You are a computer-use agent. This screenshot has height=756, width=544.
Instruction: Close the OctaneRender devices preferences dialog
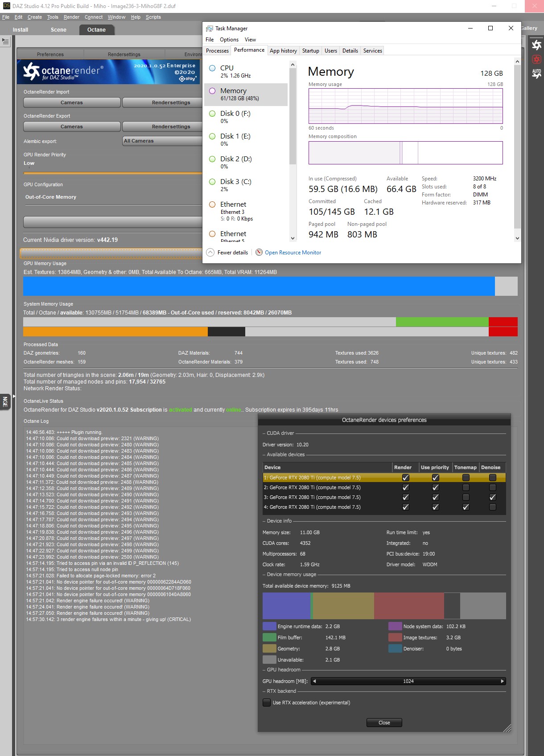[x=384, y=723]
